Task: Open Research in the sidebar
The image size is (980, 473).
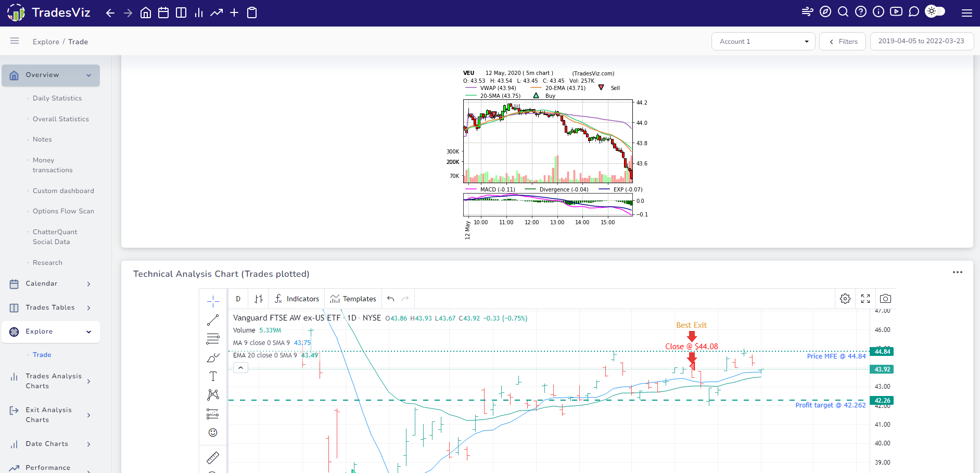Action: (47, 263)
